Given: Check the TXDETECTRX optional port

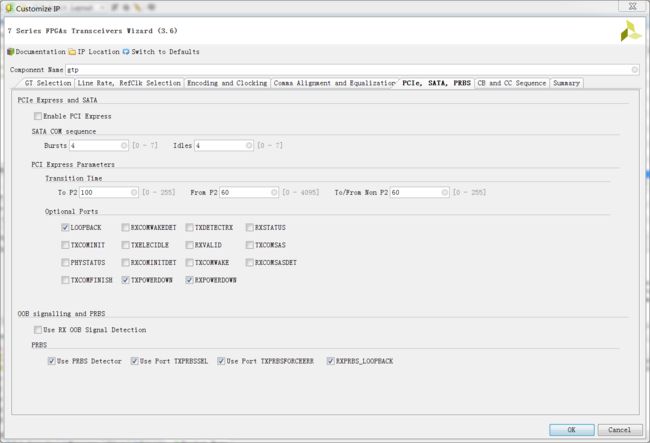Looking at the screenshot, I should 189,228.
